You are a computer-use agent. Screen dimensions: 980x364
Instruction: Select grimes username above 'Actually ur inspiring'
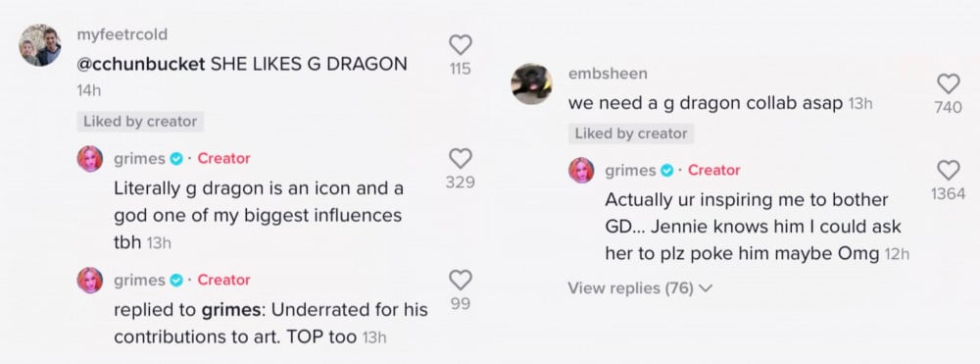tap(630, 170)
